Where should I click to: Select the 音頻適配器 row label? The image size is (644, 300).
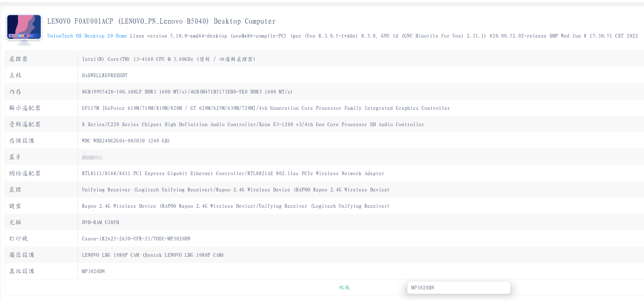click(x=25, y=124)
